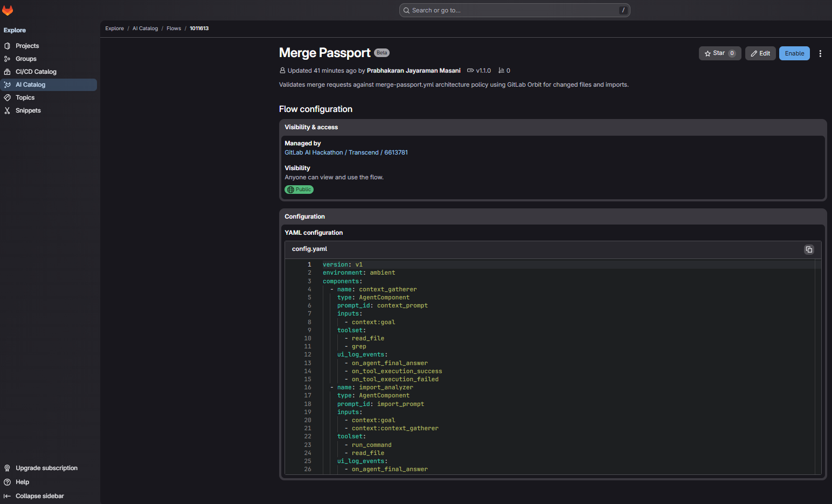Collapse the sidebar
This screenshot has height=504, width=832.
click(40, 496)
